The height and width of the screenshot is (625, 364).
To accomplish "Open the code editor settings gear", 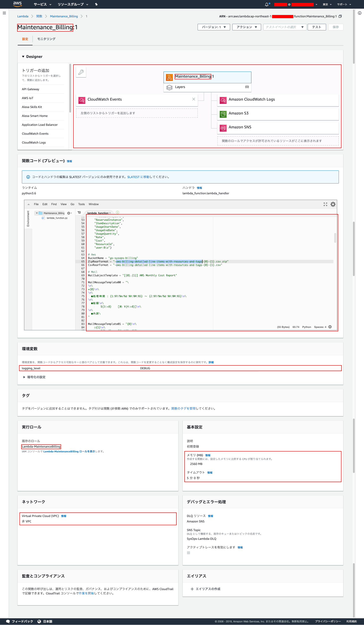I will coord(333,204).
